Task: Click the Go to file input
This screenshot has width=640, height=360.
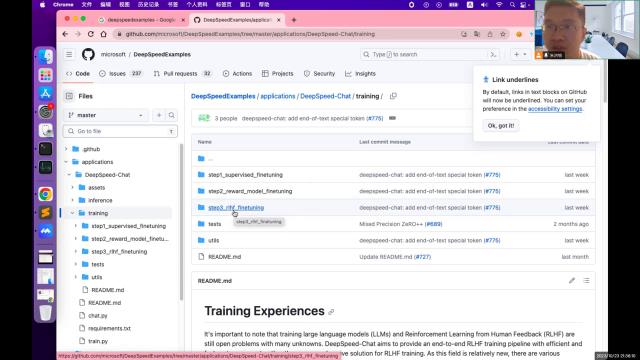Action: point(120,131)
